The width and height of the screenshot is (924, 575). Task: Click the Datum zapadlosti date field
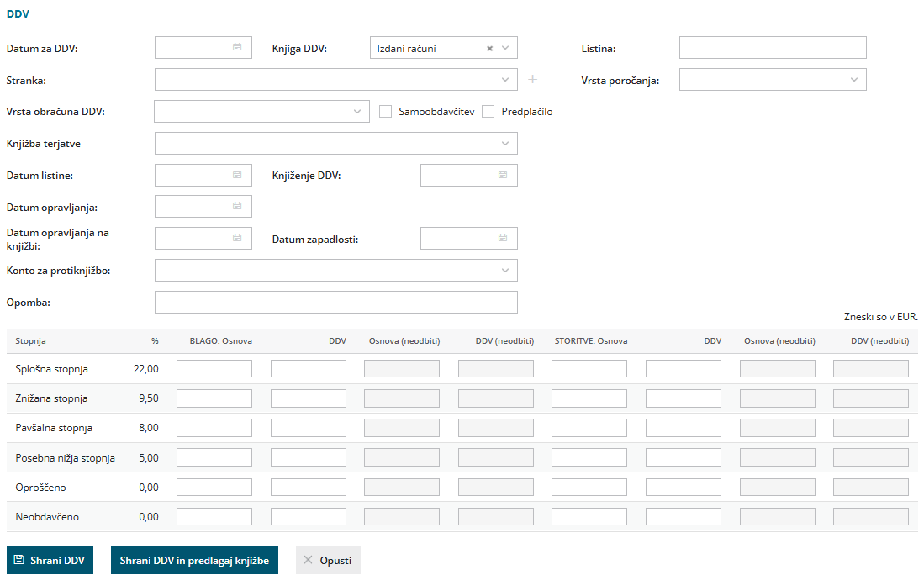pos(469,238)
